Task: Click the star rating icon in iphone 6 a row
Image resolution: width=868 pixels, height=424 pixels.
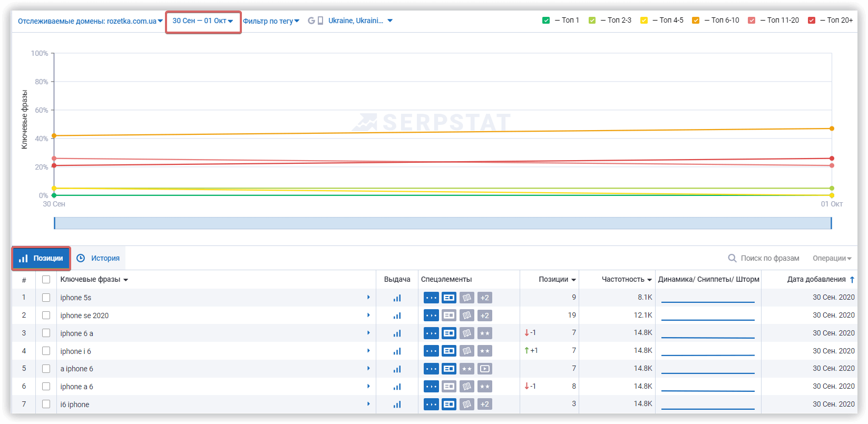Action: pyautogui.click(x=484, y=333)
